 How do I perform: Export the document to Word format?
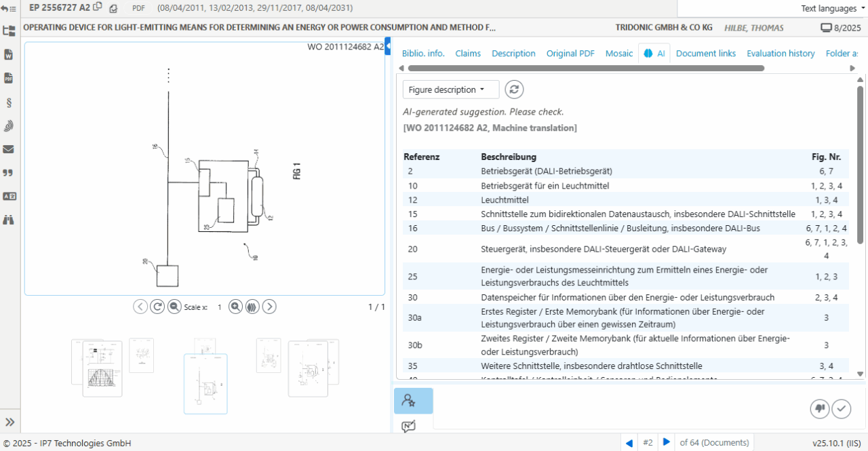(x=8, y=54)
